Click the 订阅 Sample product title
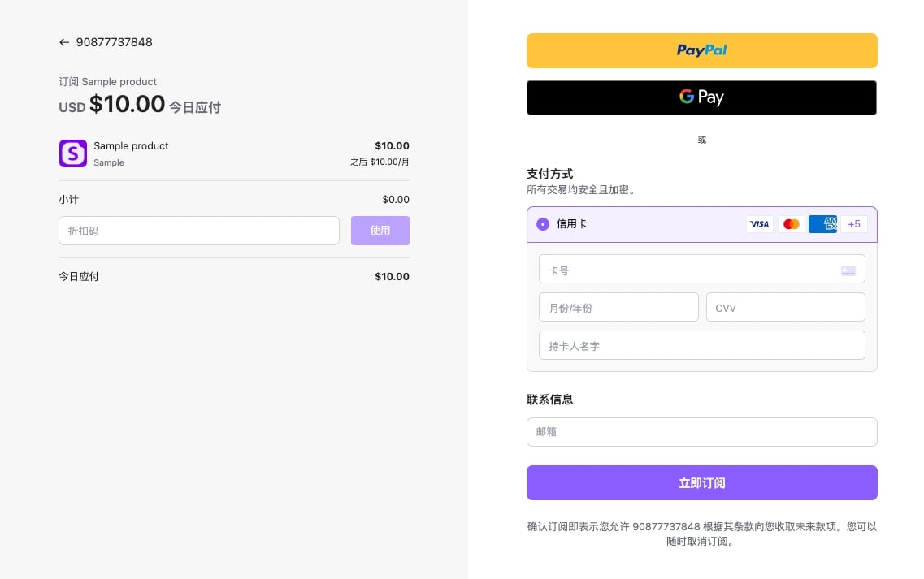 (108, 81)
